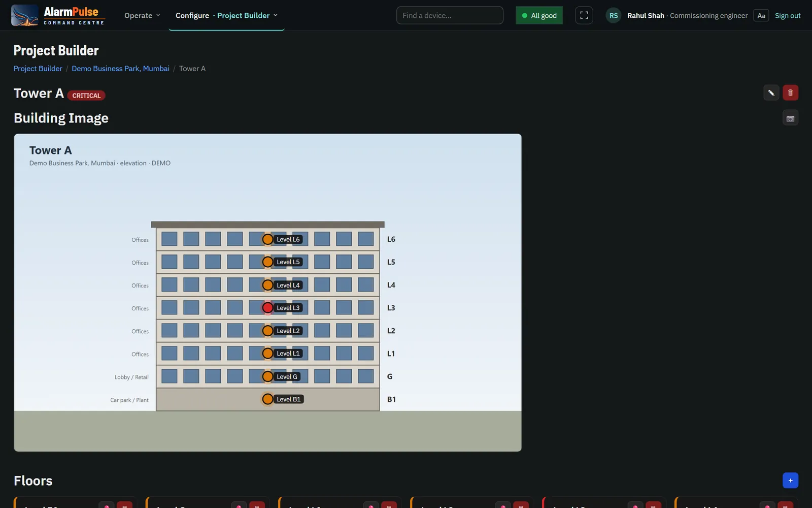Toggle the Aa text size button

click(x=761, y=15)
